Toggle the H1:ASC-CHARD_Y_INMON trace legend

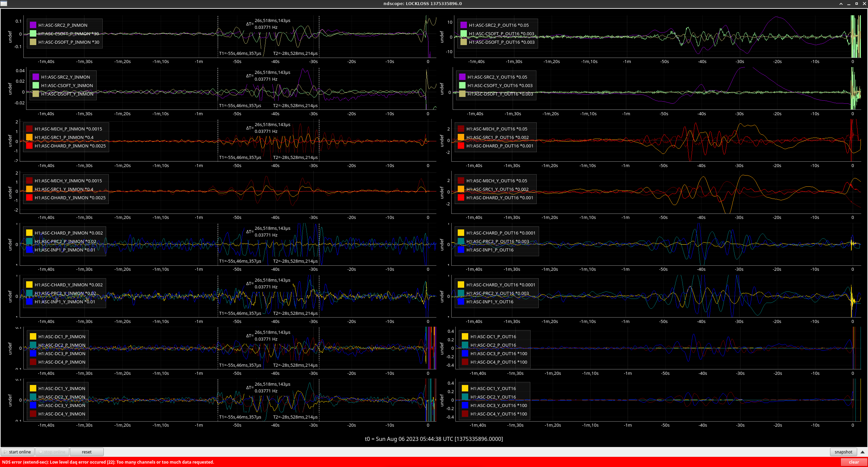pyautogui.click(x=68, y=285)
